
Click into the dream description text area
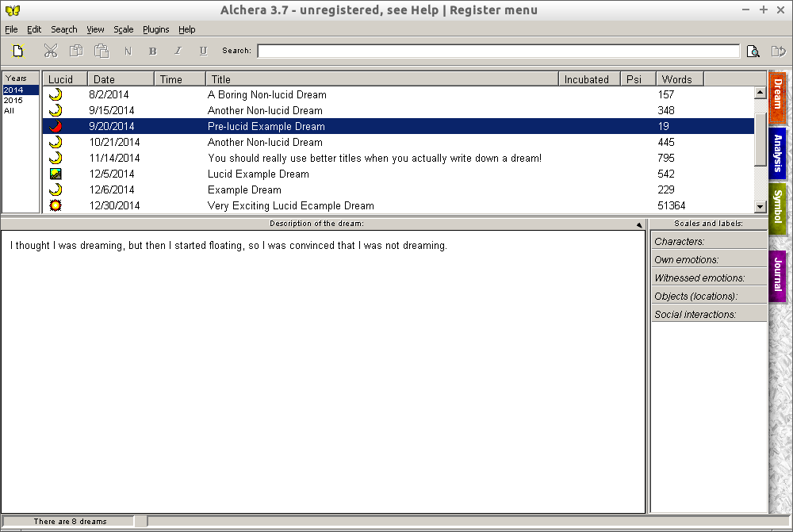[324, 372]
